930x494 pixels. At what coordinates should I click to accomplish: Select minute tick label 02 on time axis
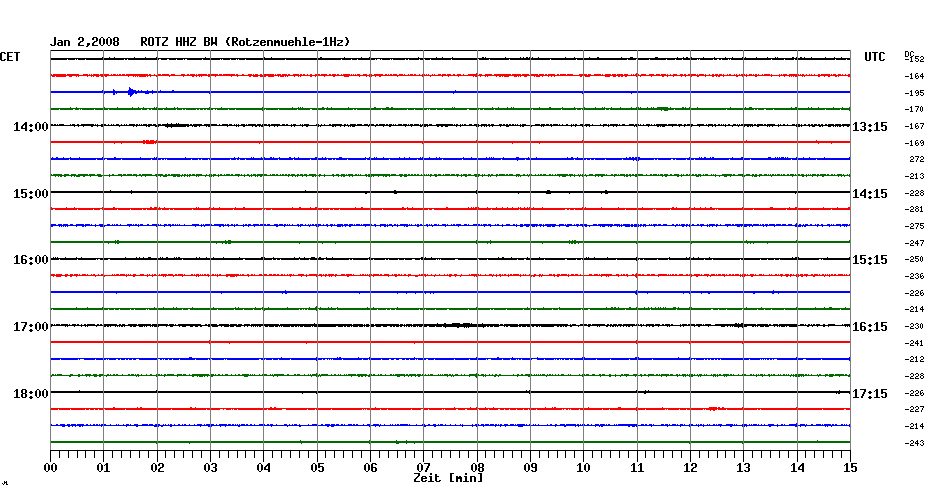(x=157, y=468)
